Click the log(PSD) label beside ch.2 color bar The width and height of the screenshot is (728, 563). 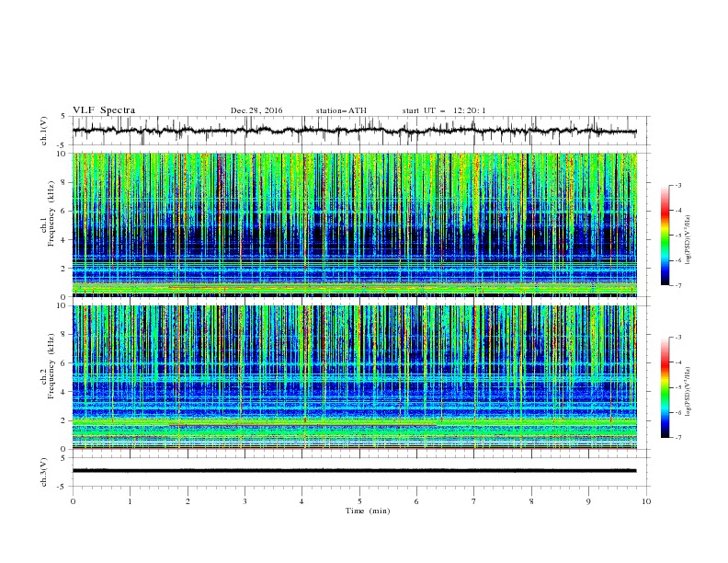(688, 392)
